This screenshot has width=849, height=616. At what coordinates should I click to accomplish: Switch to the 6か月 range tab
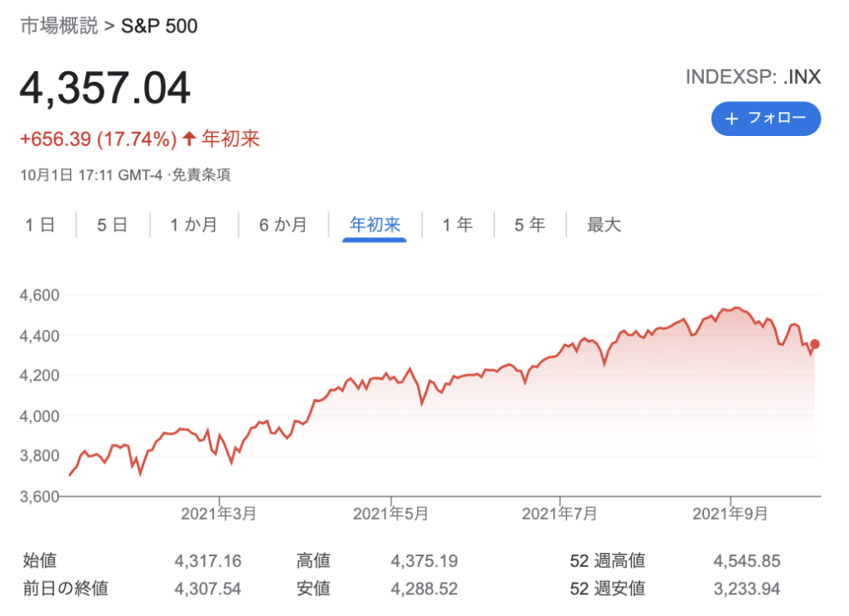coord(284,225)
